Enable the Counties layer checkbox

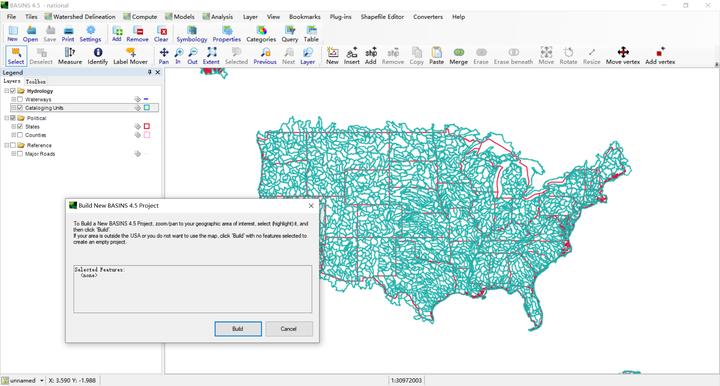click(20, 135)
